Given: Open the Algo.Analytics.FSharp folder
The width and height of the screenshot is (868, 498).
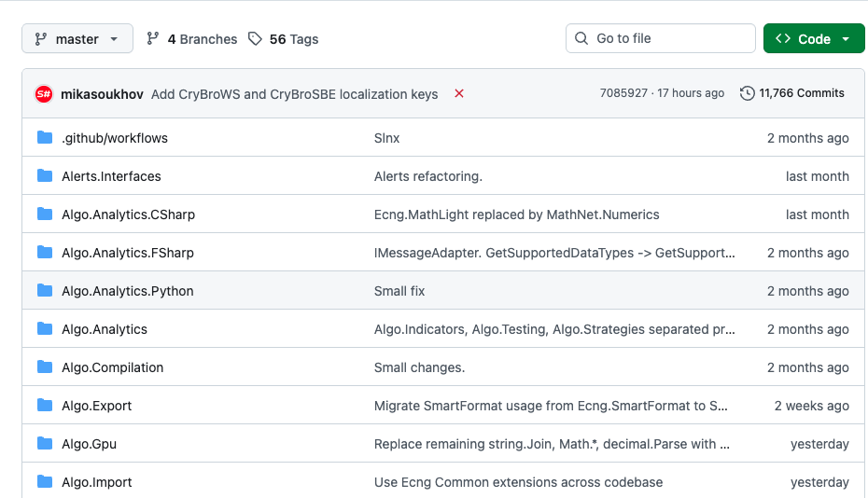Looking at the screenshot, I should pos(128,253).
